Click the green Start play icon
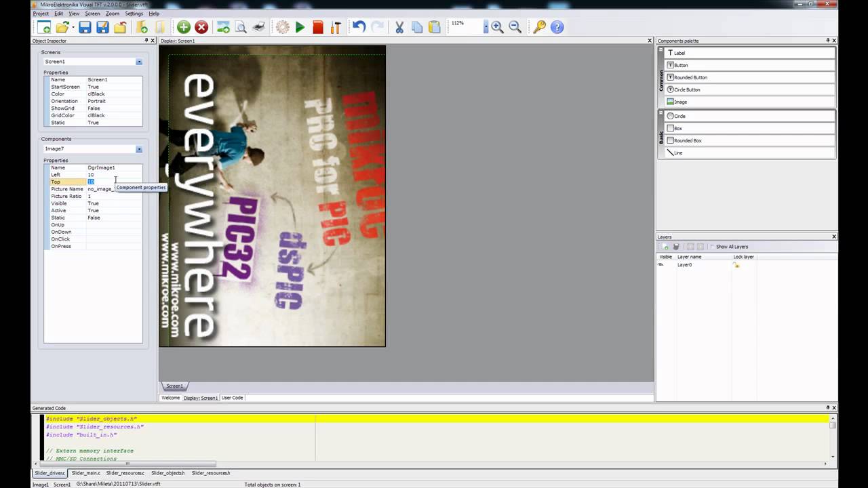 pyautogui.click(x=300, y=27)
